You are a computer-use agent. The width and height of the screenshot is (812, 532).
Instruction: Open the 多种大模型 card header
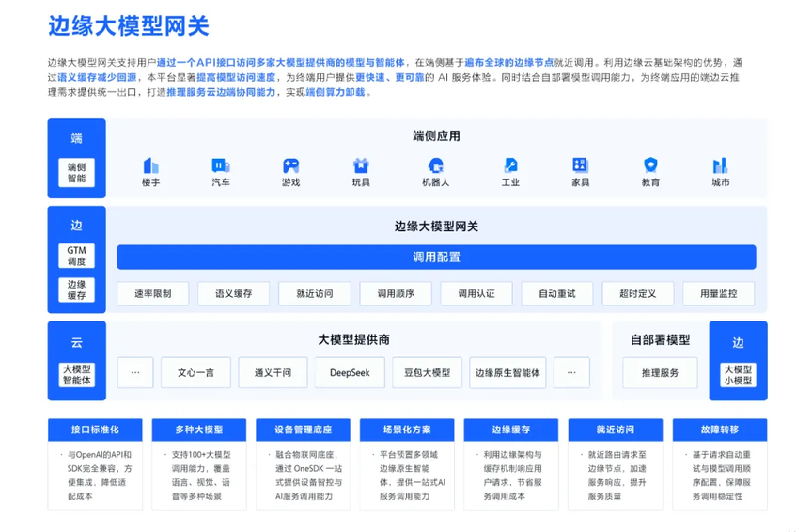(199, 430)
